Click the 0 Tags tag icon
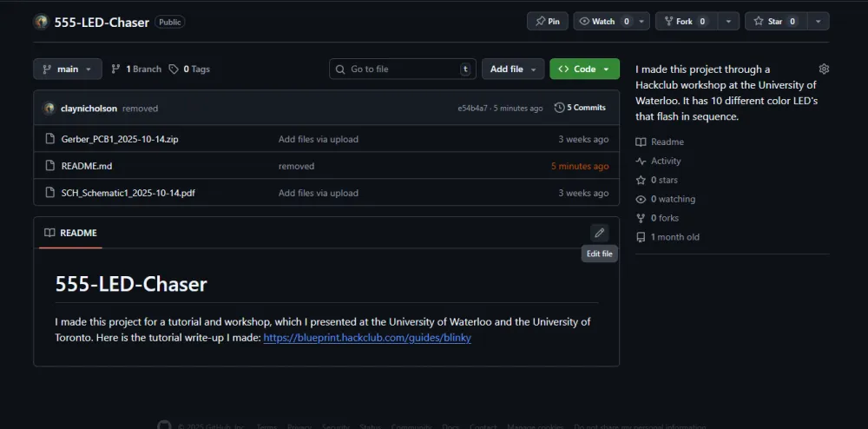 (174, 69)
